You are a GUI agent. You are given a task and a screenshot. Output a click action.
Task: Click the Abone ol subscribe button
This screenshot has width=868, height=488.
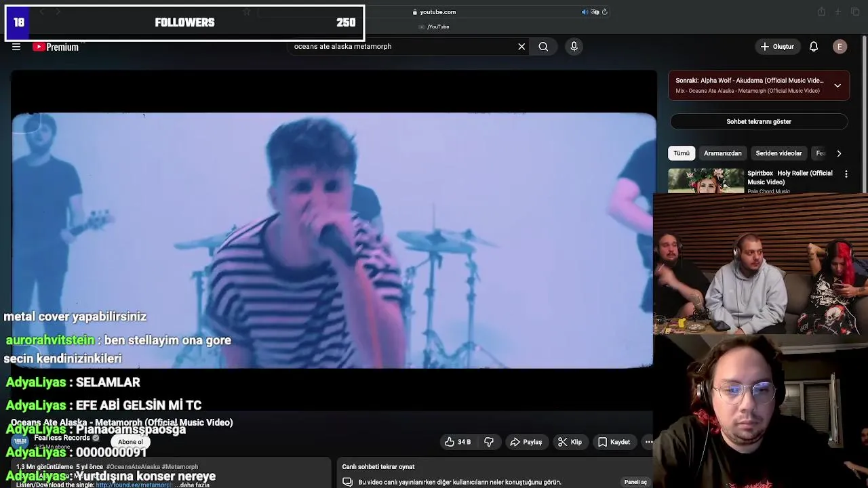point(130,442)
